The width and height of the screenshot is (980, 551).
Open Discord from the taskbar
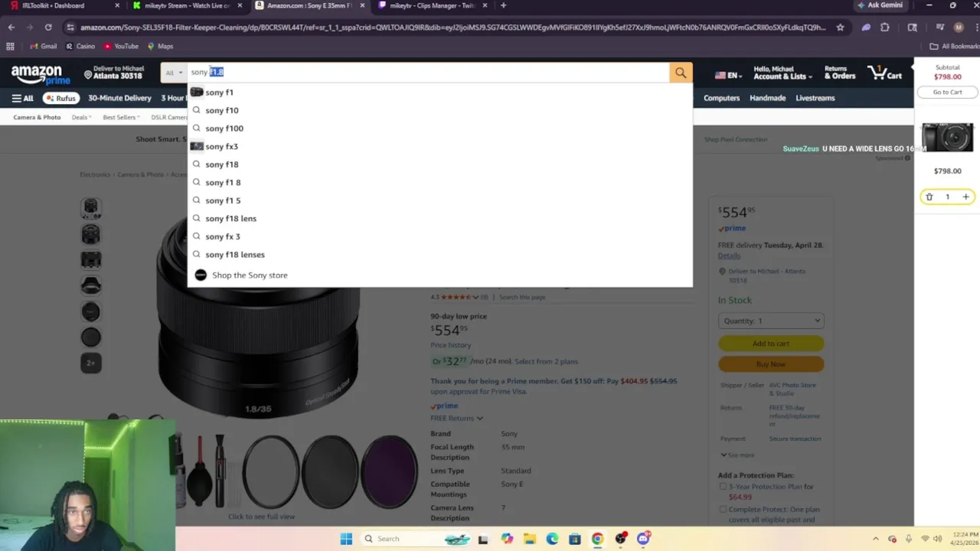(643, 539)
